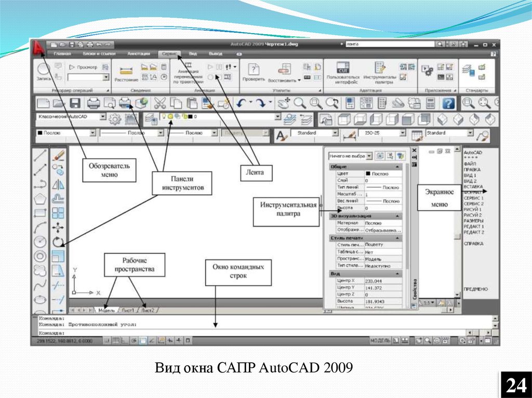532x398 pixels.
Task: Toggle ortho mode in status bar
Action: coord(125,340)
